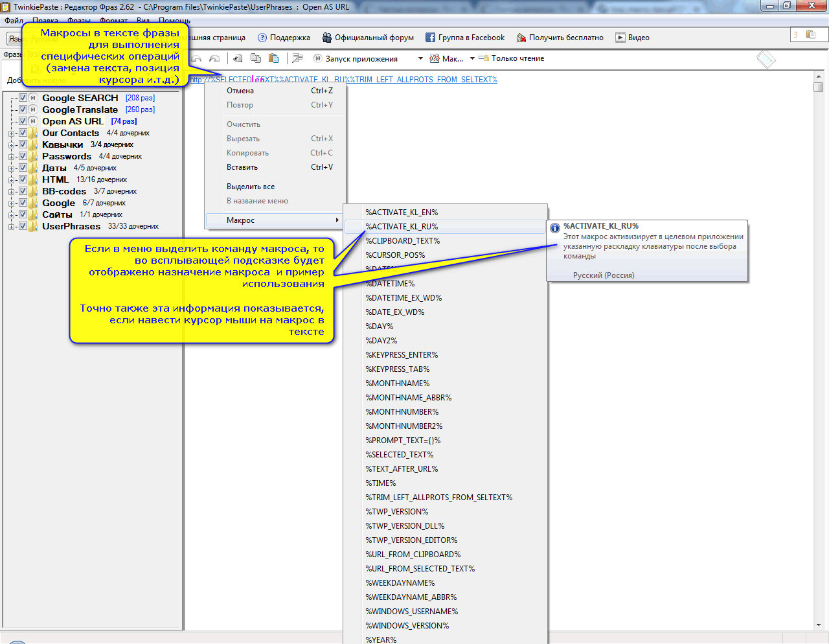This screenshot has height=644, width=829.
Task: Click the Запуск приложения play icon
Action: coord(318,58)
